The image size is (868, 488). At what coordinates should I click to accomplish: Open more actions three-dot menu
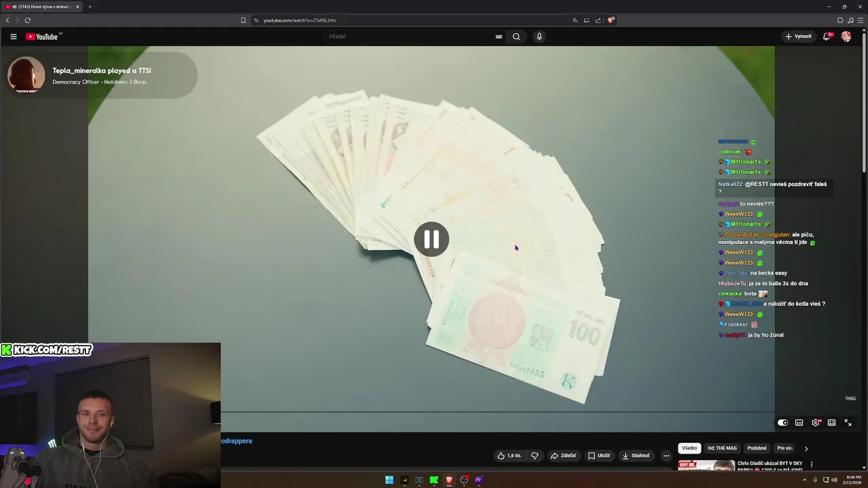666,455
